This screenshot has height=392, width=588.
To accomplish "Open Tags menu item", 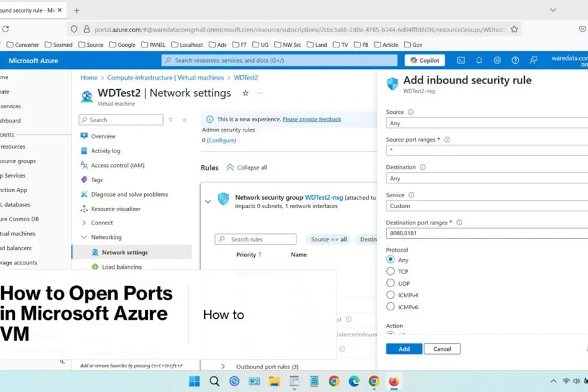I will coord(96,180).
